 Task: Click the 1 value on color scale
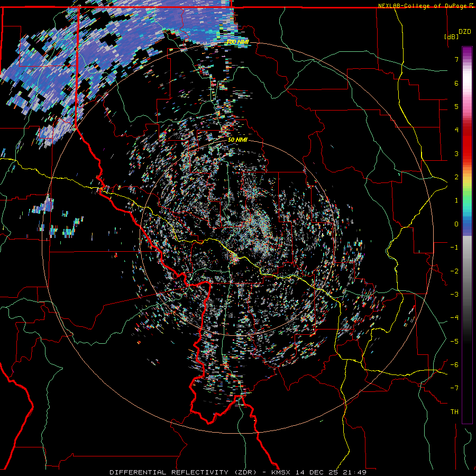coord(456,200)
